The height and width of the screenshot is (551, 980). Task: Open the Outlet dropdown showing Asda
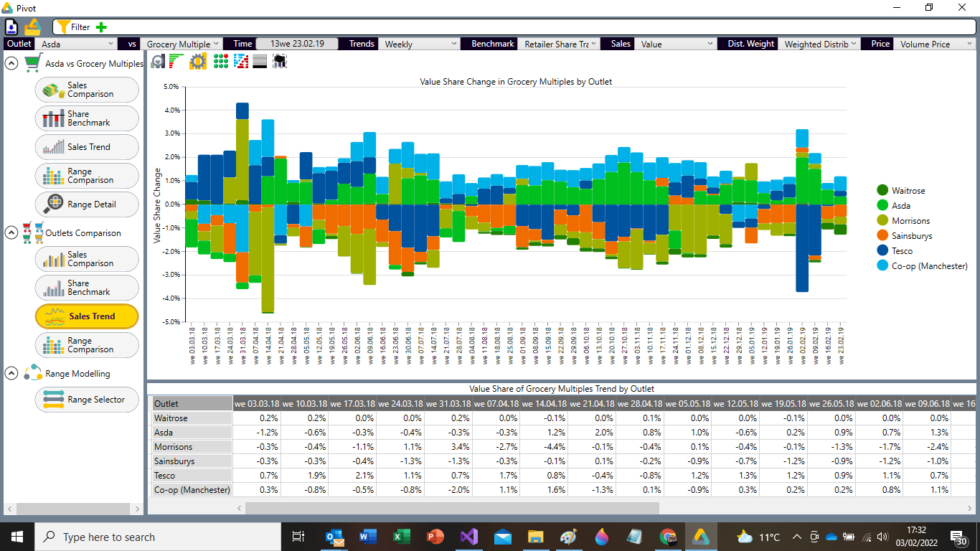tap(76, 44)
